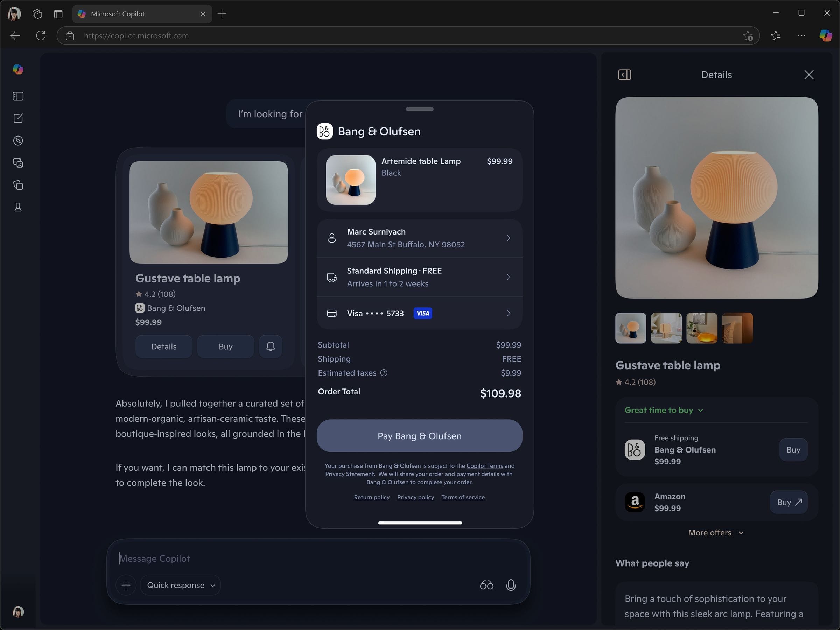Click Bang & Olufsen seller name on card
The image size is (840, 630).
176,308
